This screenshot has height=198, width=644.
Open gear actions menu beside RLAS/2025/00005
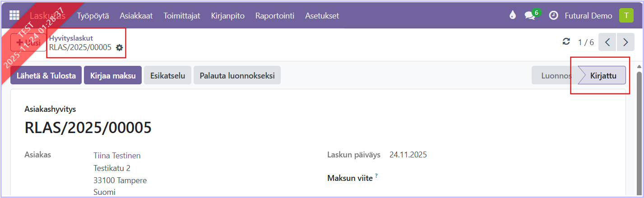119,47
